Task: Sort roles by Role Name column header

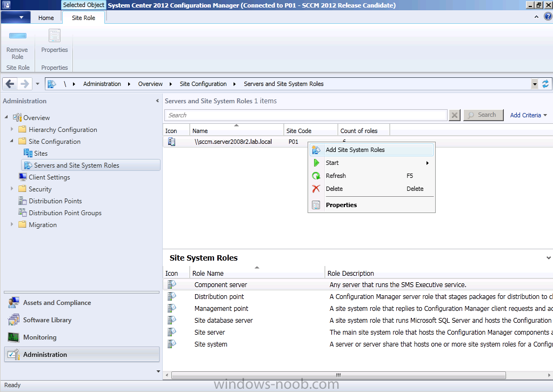Action: click(257, 273)
